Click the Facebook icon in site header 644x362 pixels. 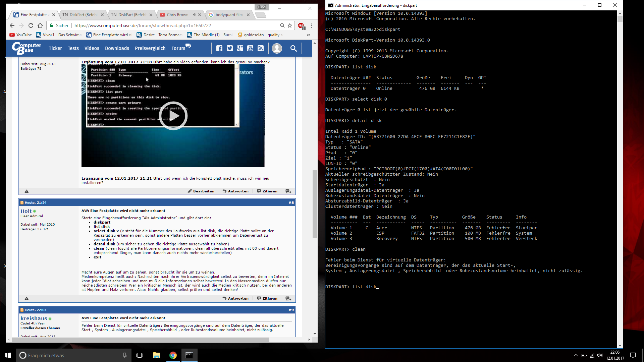(x=219, y=48)
